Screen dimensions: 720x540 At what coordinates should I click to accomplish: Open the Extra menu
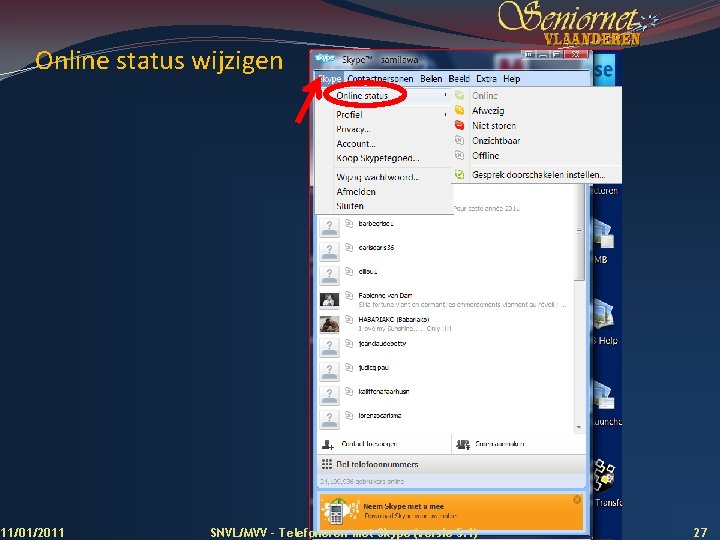[486, 79]
